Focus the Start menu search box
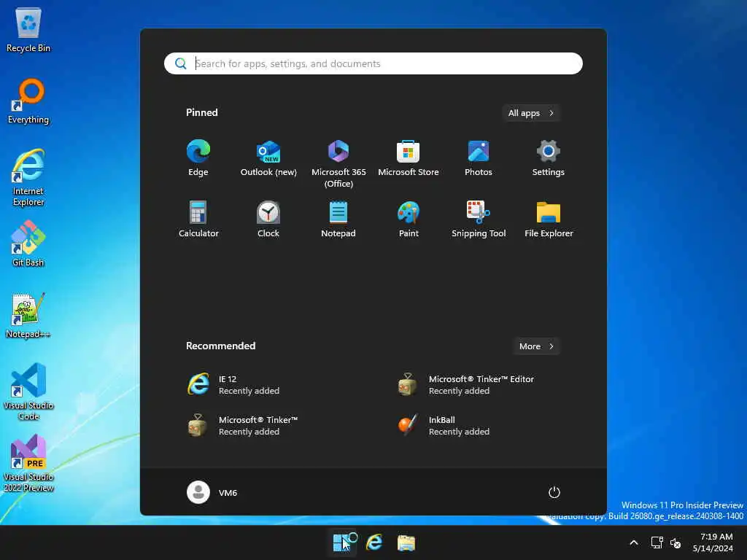 pyautogui.click(x=373, y=63)
